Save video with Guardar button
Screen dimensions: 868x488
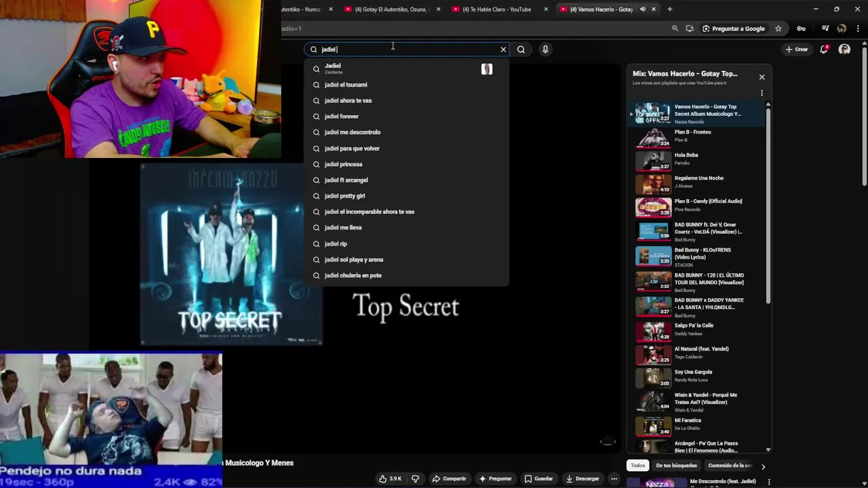pyautogui.click(x=538, y=479)
